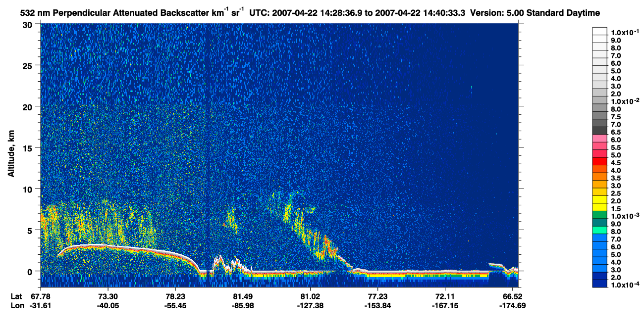
Task: Select the 7.5 label in the color legend
Action: coord(616,117)
